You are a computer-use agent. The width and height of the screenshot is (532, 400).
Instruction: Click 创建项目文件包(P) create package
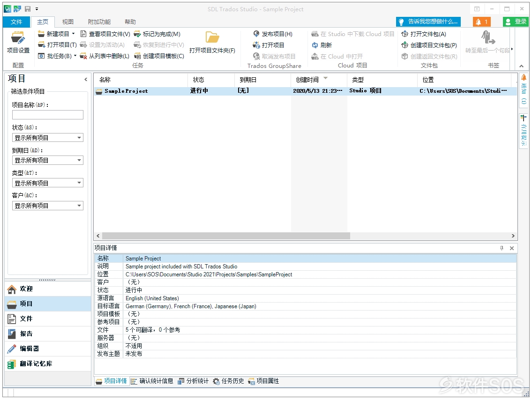[x=429, y=45]
